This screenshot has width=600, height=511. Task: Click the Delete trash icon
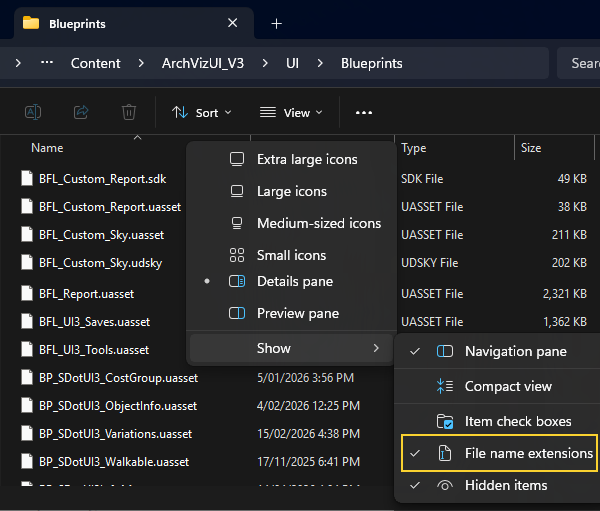pos(128,112)
